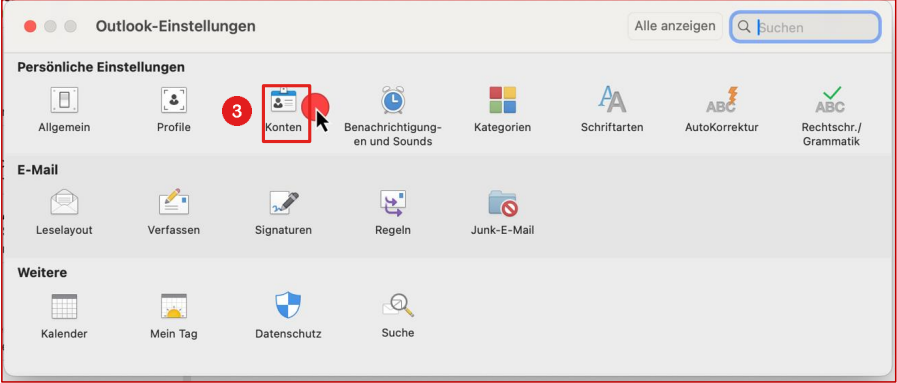The width and height of the screenshot is (897, 383).
Task: Open Benachrichtigungen und Sounds alarm clock icon
Action: pyautogui.click(x=393, y=101)
